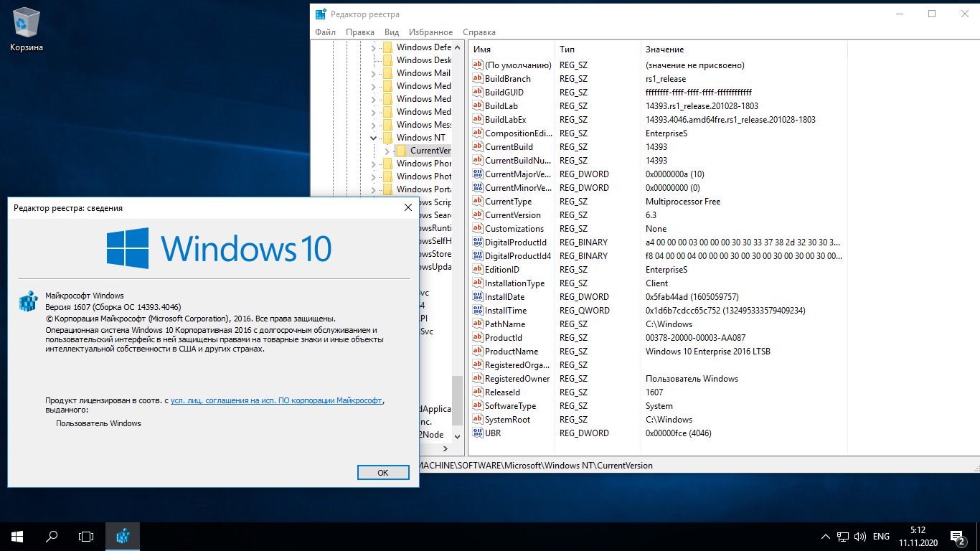The height and width of the screenshot is (551, 980).
Task: Click the UBR DWORD value icon
Action: coord(478,433)
